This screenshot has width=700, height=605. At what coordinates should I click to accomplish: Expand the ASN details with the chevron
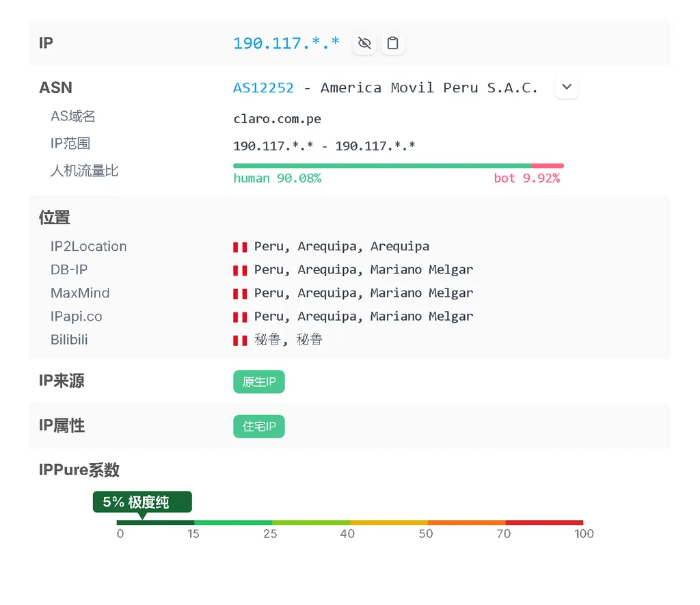click(566, 87)
